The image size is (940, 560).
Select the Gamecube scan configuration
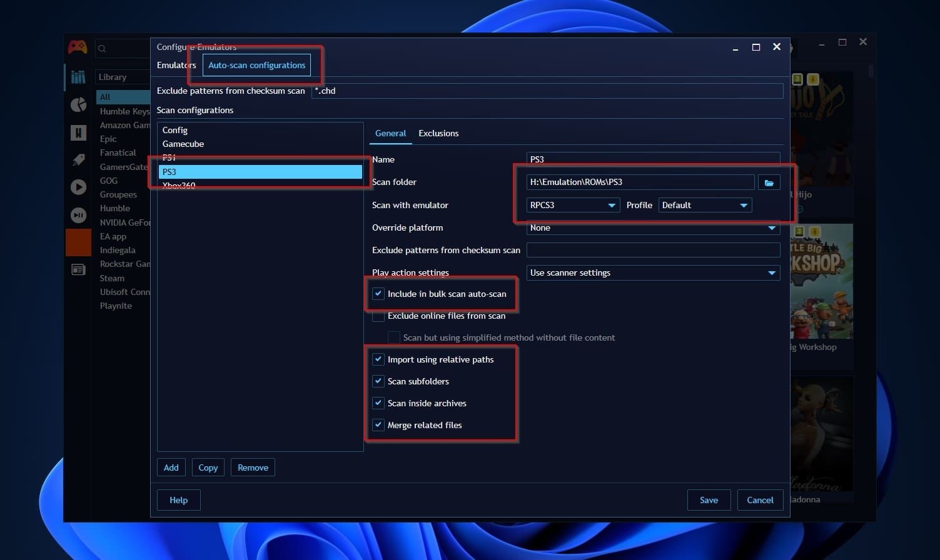pyautogui.click(x=260, y=144)
